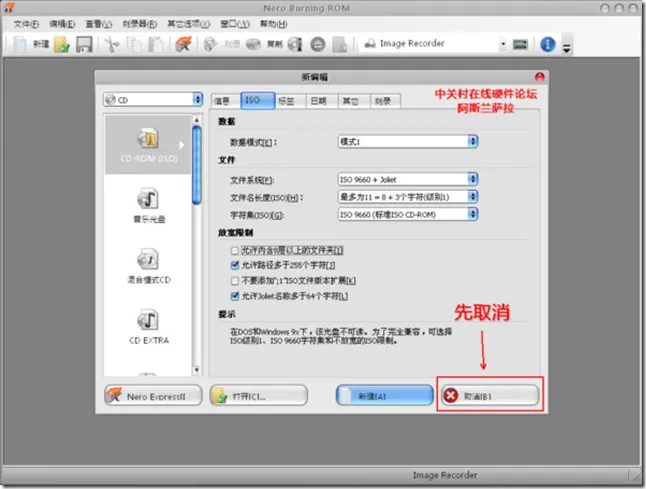646x489 pixels.
Task: Click the recorder drive icon beside Image Recorder
Action: [x=520, y=44]
